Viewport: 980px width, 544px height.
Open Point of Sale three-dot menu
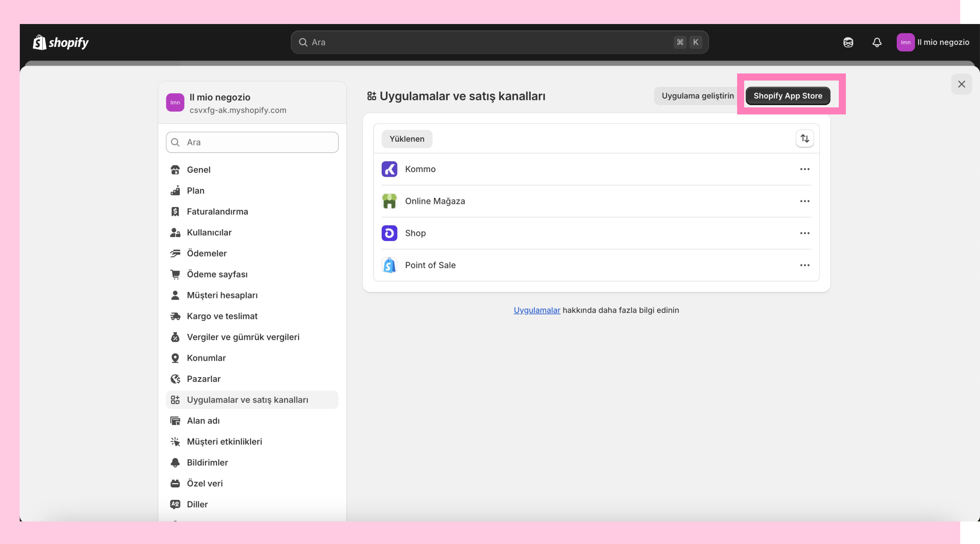coord(805,265)
